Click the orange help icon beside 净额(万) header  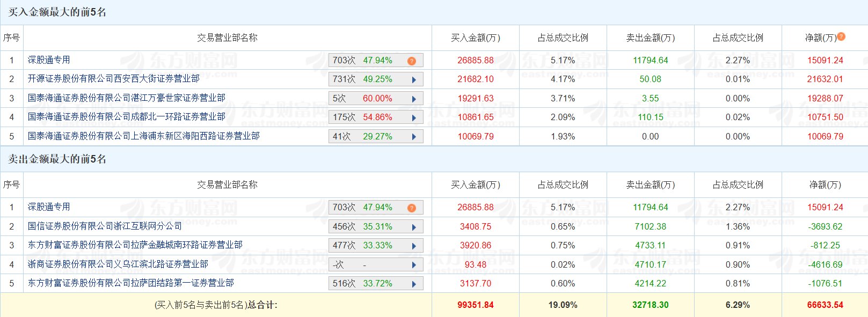(x=841, y=36)
